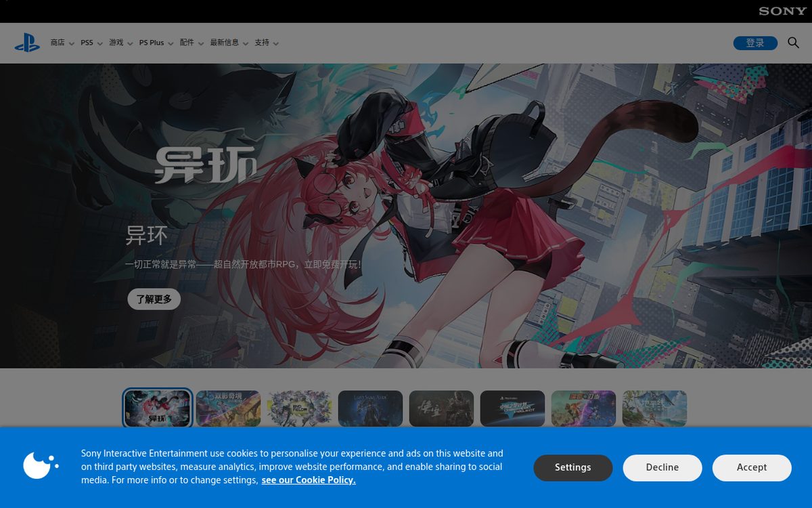Select the 异环 carousel thumbnail
This screenshot has height=508, width=812.
point(158,408)
